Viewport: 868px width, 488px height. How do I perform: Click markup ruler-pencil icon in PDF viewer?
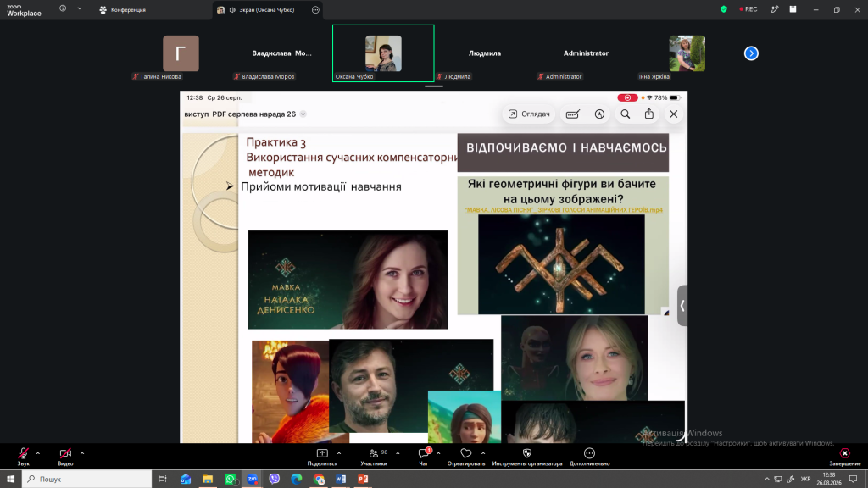pos(573,114)
